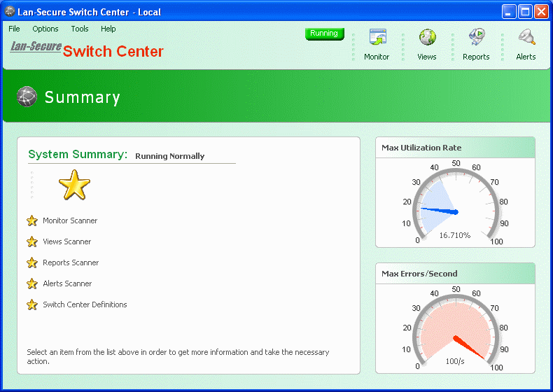Select the Monitor Scanner item
The image size is (553, 392).
tap(70, 221)
